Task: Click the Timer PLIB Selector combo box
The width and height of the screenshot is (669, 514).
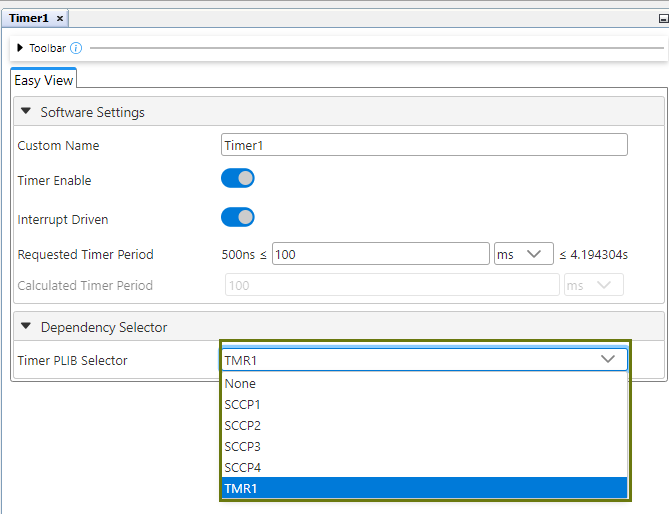Action: (x=424, y=360)
